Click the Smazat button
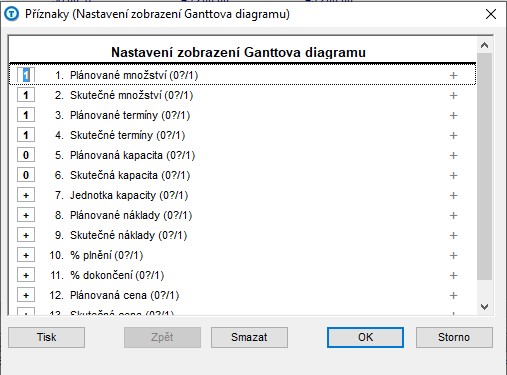The image size is (507, 375). 249,337
